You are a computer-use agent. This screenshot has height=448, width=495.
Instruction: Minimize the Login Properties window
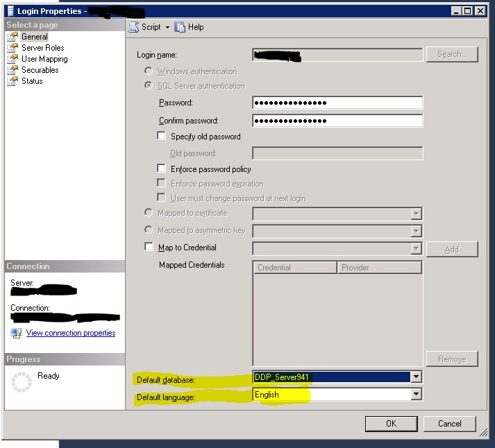tap(455, 11)
